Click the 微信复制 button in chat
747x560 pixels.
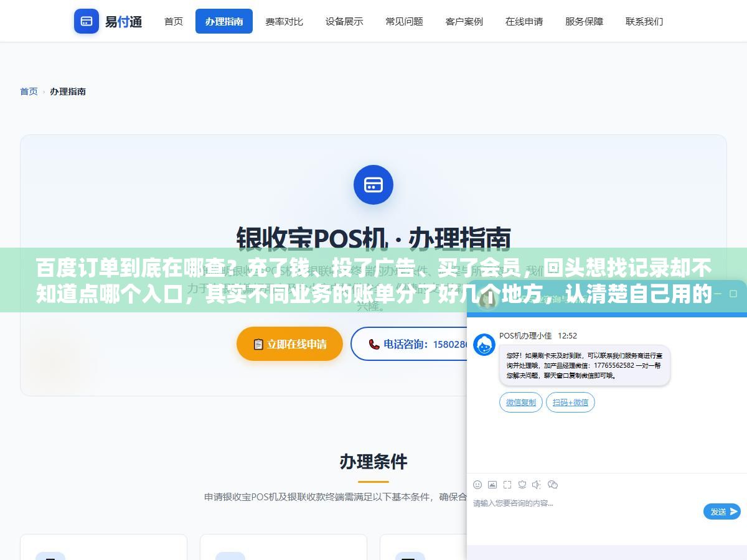[521, 403]
